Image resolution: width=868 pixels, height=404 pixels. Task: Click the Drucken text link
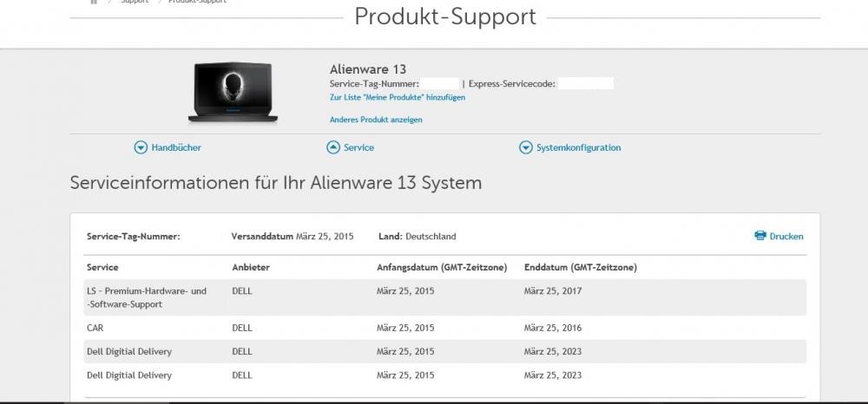point(786,237)
